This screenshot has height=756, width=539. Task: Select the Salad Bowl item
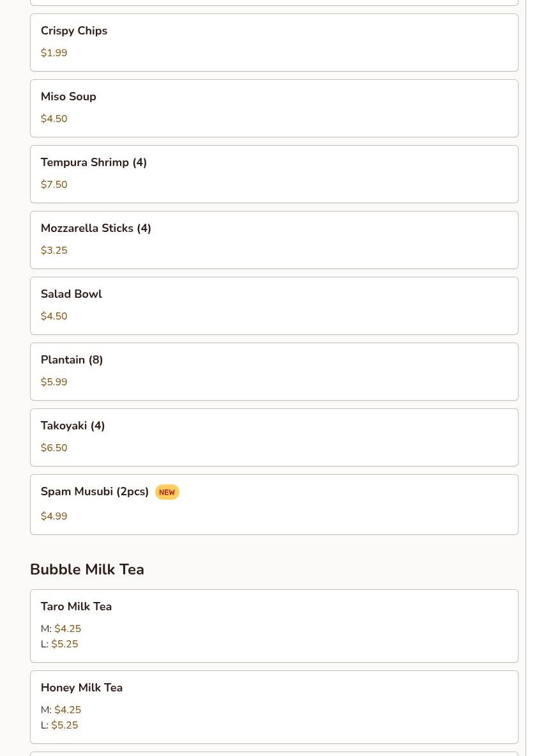coord(72,294)
